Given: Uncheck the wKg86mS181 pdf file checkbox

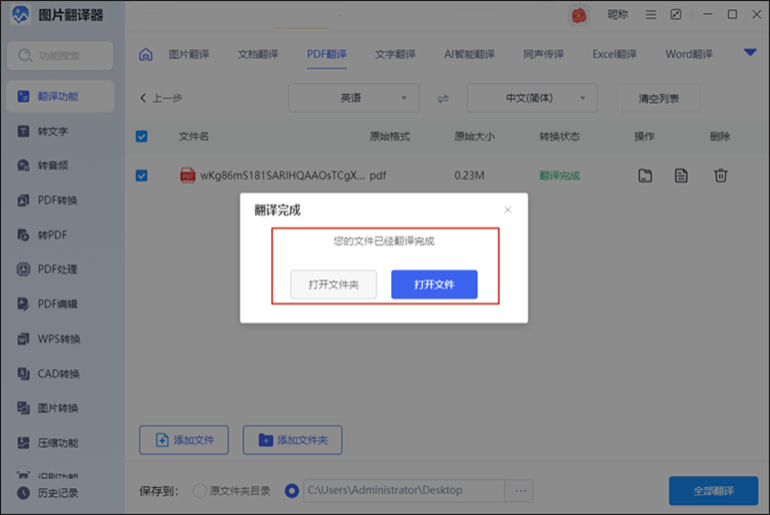Looking at the screenshot, I should point(141,175).
